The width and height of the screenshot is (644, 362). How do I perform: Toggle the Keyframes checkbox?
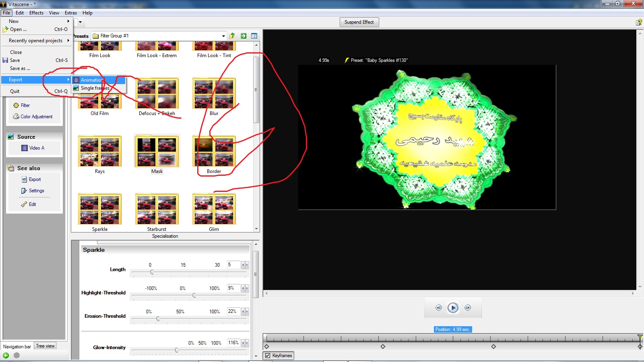point(268,356)
